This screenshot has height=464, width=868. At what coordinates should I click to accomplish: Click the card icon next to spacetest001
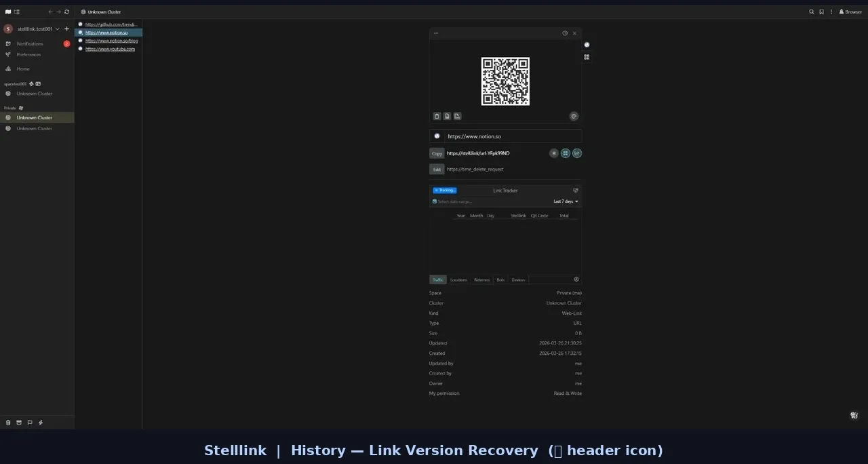[38, 84]
